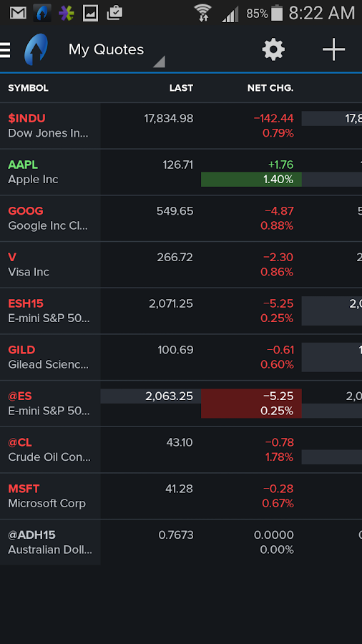
Task: Tap MSFT last price 41.28
Action: pos(180,489)
